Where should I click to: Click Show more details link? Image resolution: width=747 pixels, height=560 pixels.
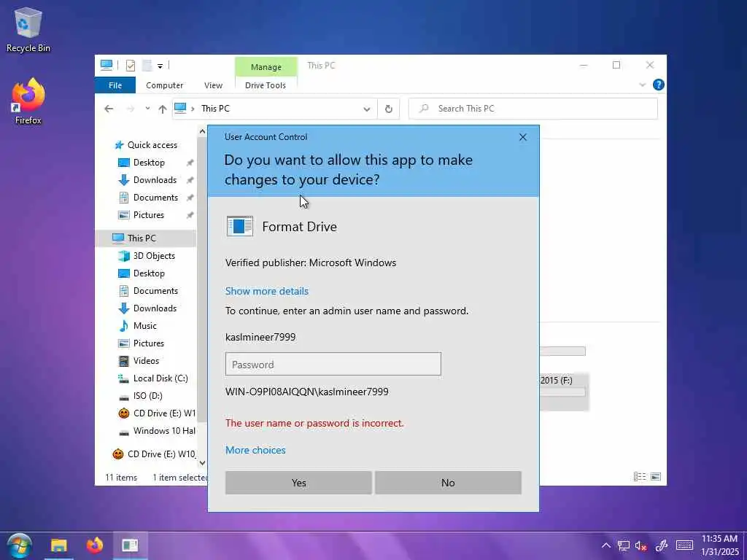tap(267, 291)
